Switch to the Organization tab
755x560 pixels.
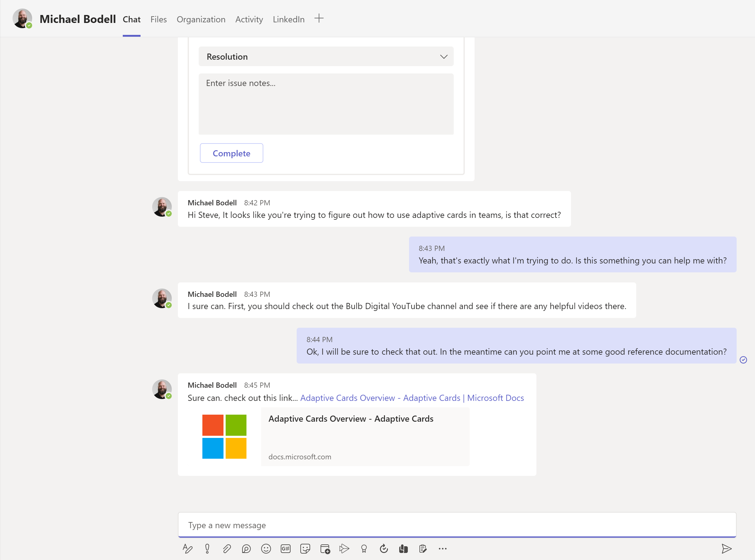pyautogui.click(x=201, y=19)
